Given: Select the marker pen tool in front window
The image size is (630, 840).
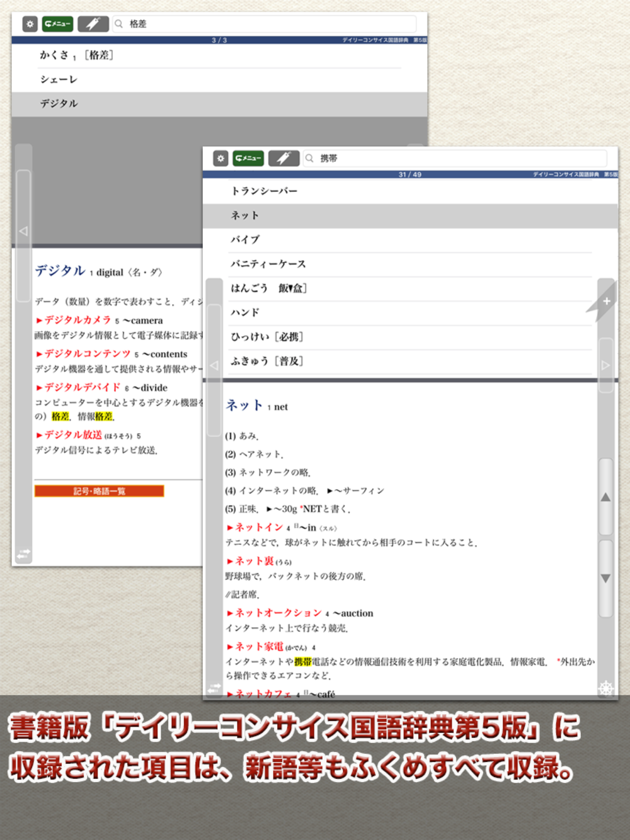Looking at the screenshot, I should [x=283, y=158].
